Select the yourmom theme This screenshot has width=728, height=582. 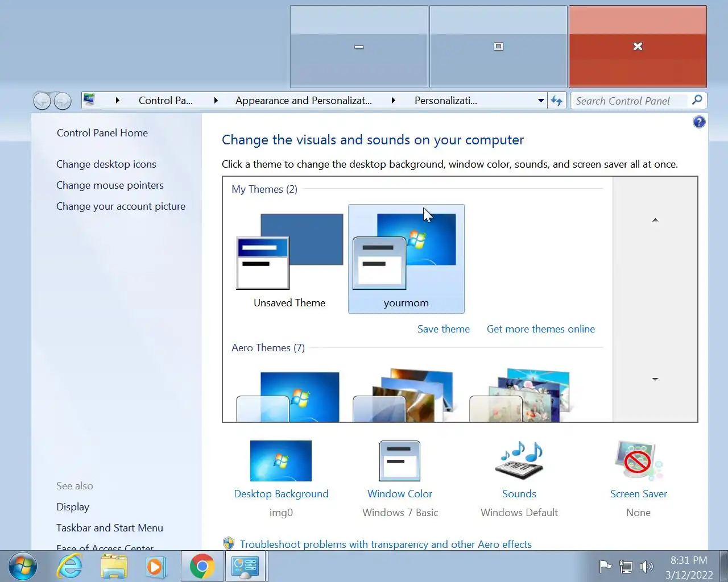click(x=406, y=259)
